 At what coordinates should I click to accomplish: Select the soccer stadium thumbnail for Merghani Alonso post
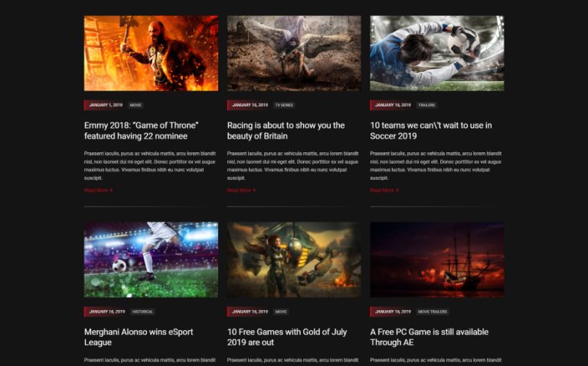151,260
